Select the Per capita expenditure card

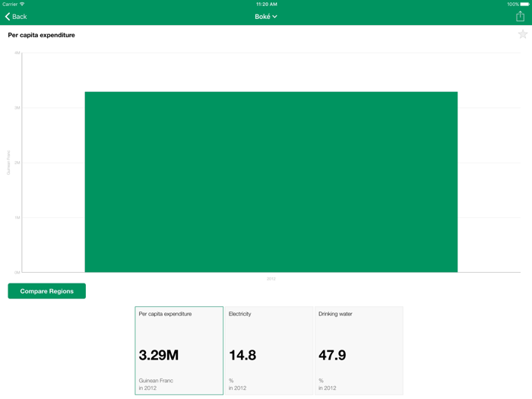point(179,350)
